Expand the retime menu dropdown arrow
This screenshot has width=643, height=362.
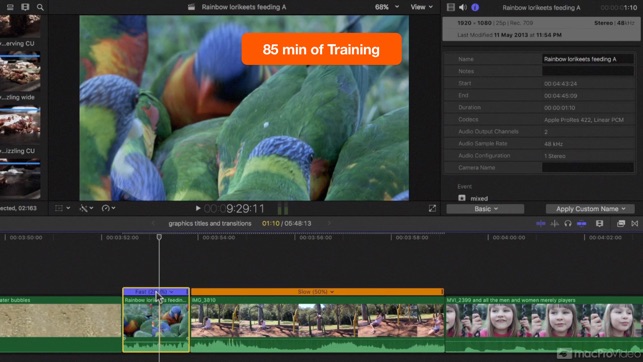point(113,208)
